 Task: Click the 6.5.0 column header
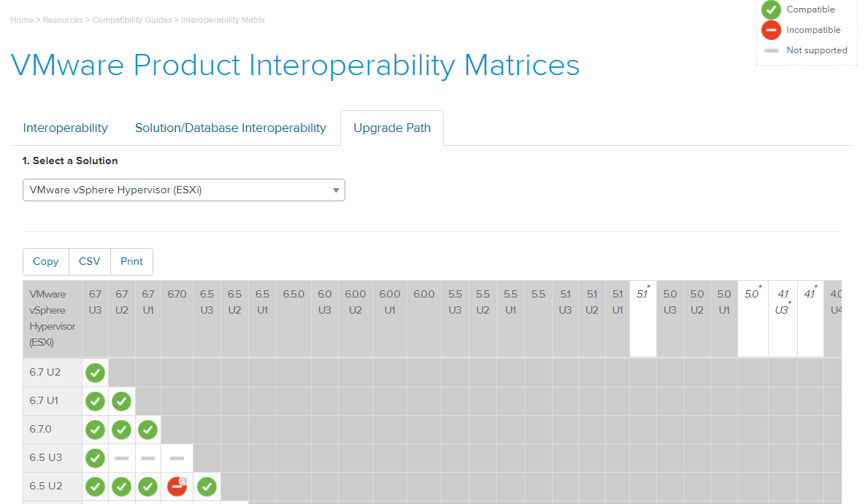point(294,319)
